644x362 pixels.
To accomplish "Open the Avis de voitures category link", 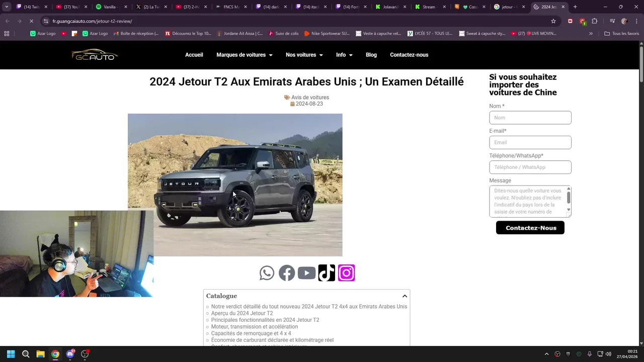I will [310, 98].
